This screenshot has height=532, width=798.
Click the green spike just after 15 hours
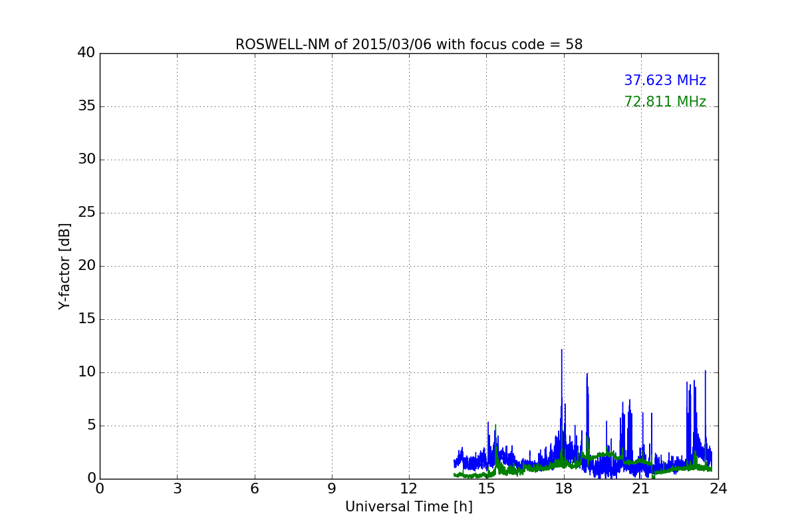495,427
